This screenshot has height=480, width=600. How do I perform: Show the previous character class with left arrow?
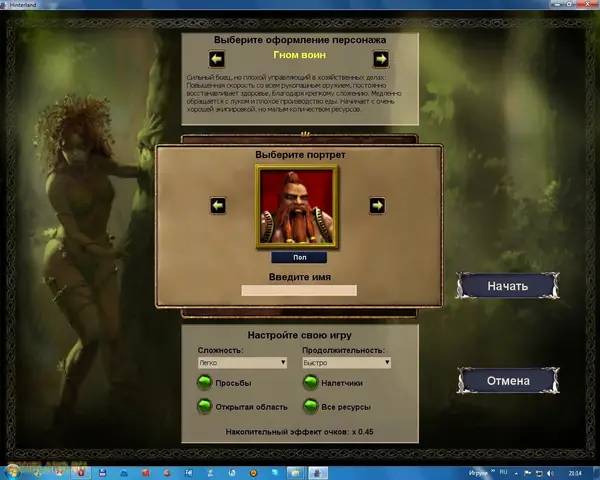[217, 59]
